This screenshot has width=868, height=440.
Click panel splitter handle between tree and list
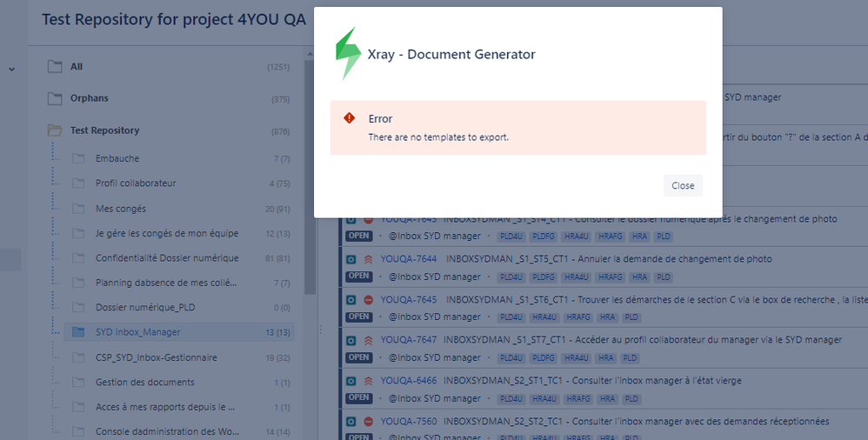[321, 330]
